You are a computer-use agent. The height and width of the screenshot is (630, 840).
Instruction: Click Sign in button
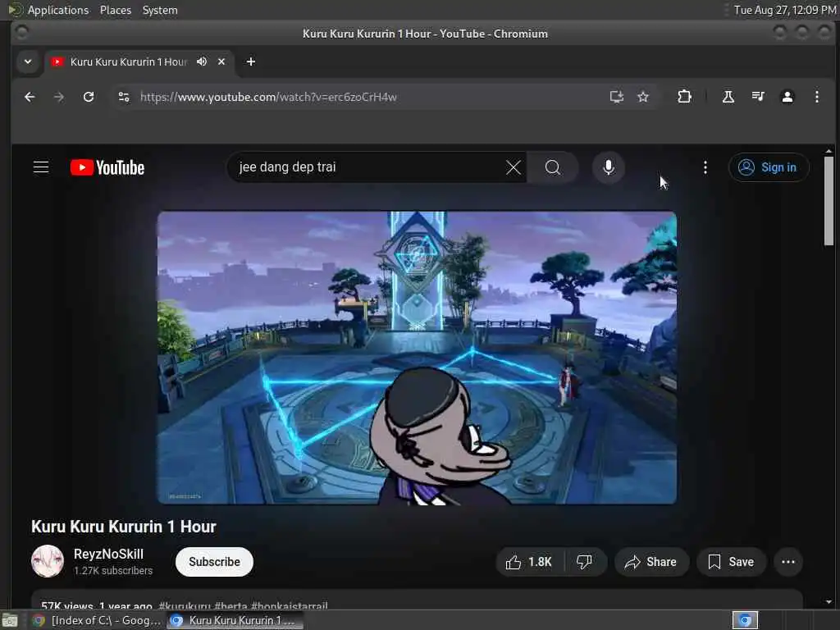click(768, 167)
